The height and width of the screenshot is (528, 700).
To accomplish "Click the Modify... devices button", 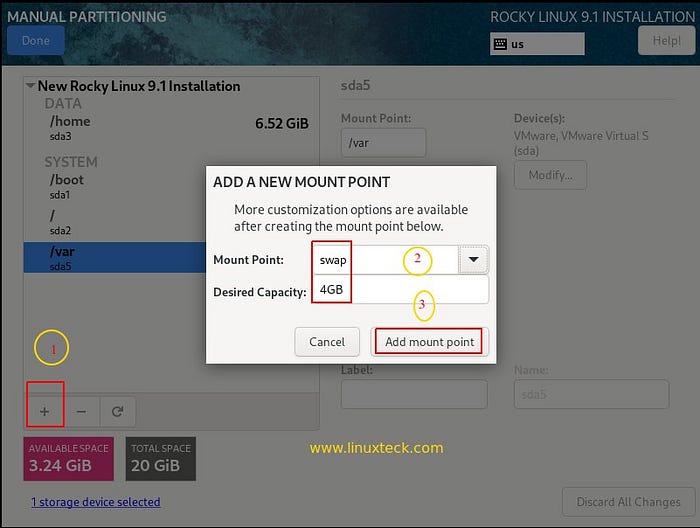I will click(550, 175).
